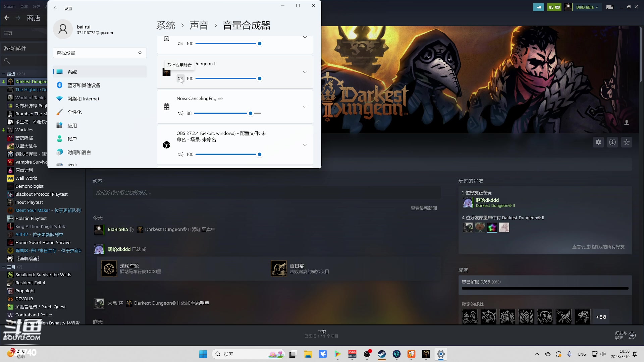Mute OBS in the volume mixer
The width and height of the screenshot is (644, 362).
(x=180, y=155)
